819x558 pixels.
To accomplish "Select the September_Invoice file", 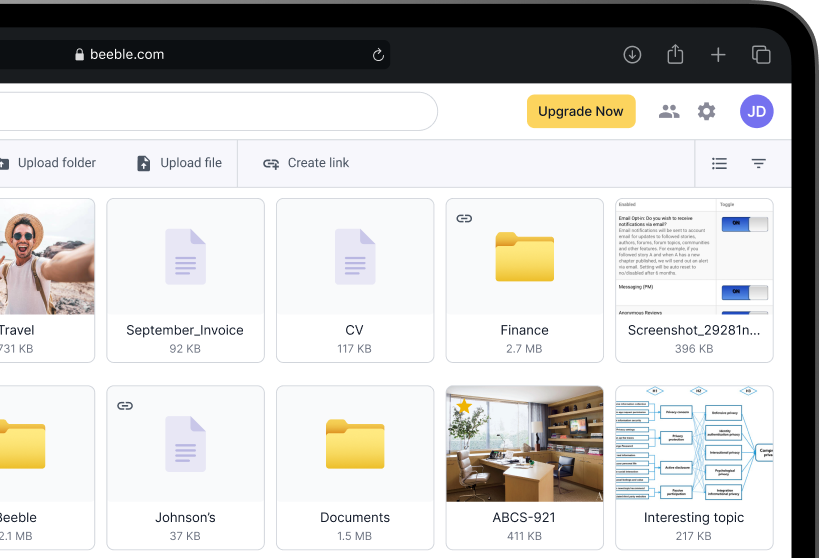I will 185,279.
